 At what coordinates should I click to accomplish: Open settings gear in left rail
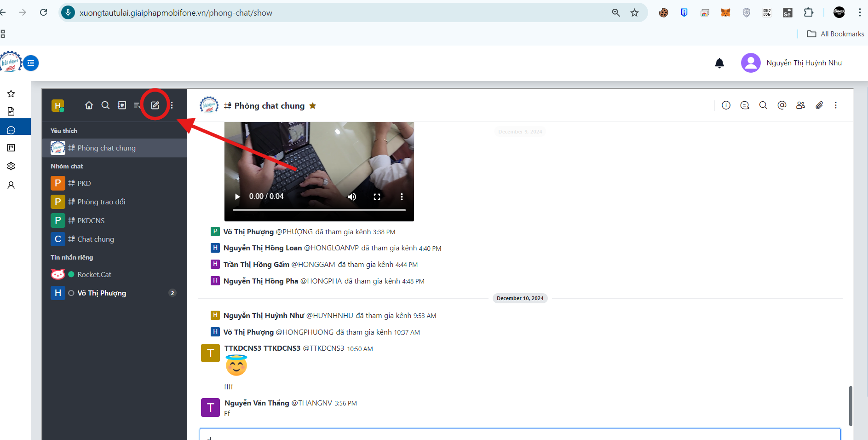11,166
